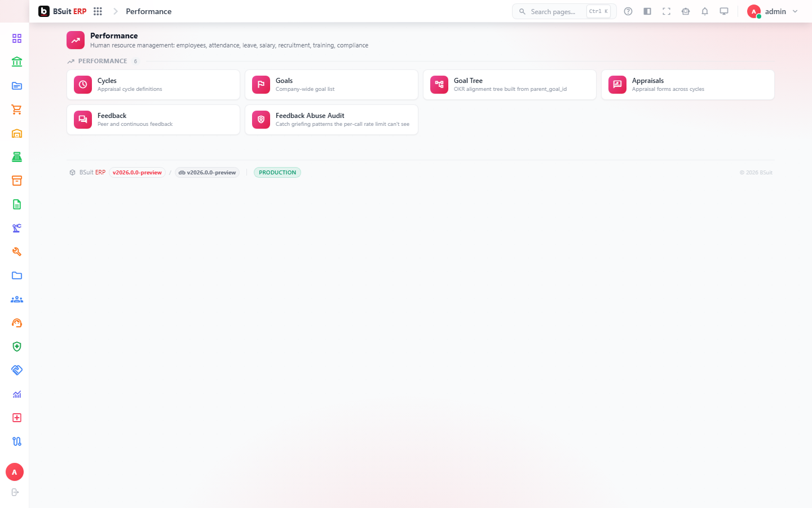Open the blue handshake icon in sidebar
Screen dimensions: 812x508
click(17, 370)
